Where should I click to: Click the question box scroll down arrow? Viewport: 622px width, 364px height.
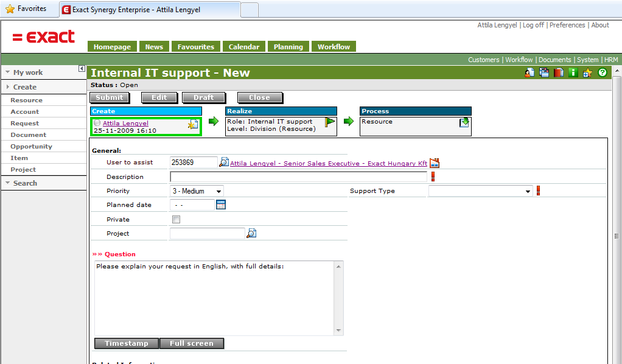(338, 331)
